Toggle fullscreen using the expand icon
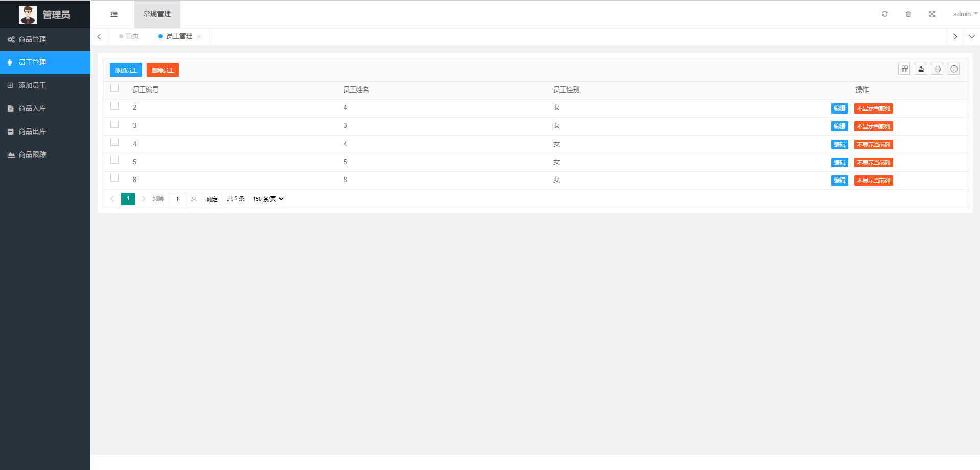The width and height of the screenshot is (980, 470). [x=932, y=14]
